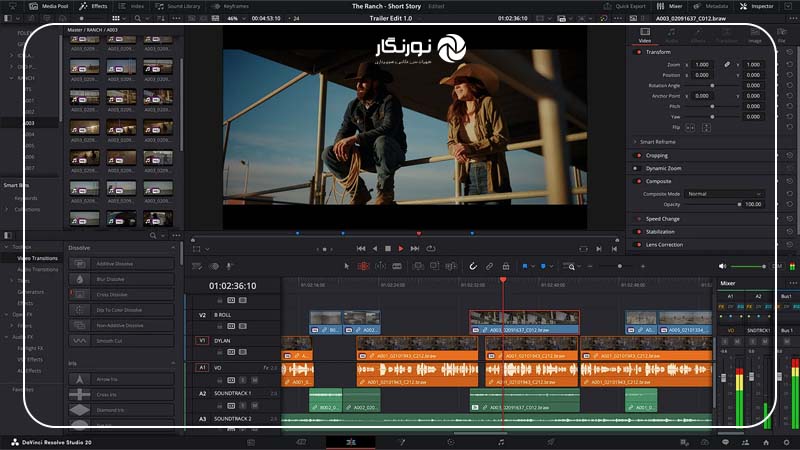Open the Deliver page rocket icon
This screenshot has width=800, height=450.
[551, 442]
